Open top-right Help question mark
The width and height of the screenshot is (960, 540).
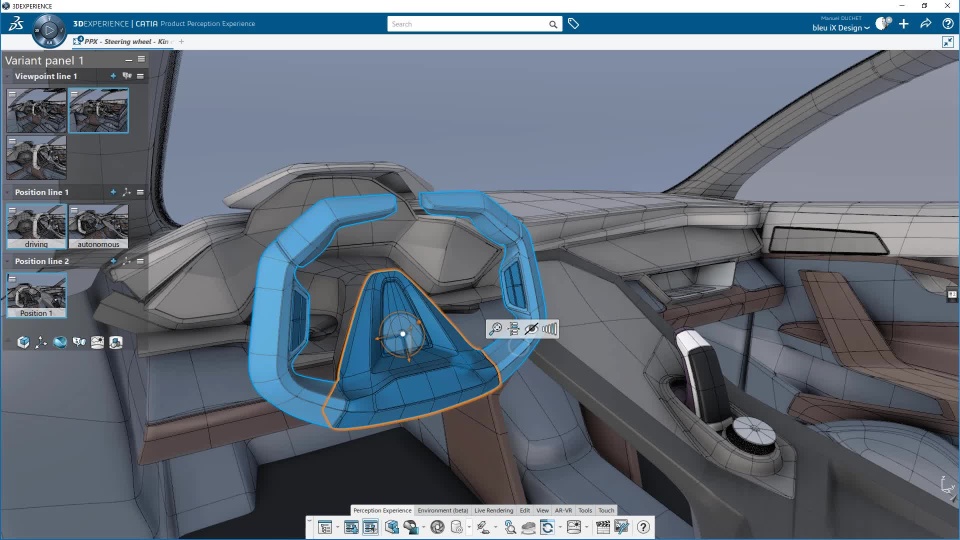pyautogui.click(x=948, y=24)
